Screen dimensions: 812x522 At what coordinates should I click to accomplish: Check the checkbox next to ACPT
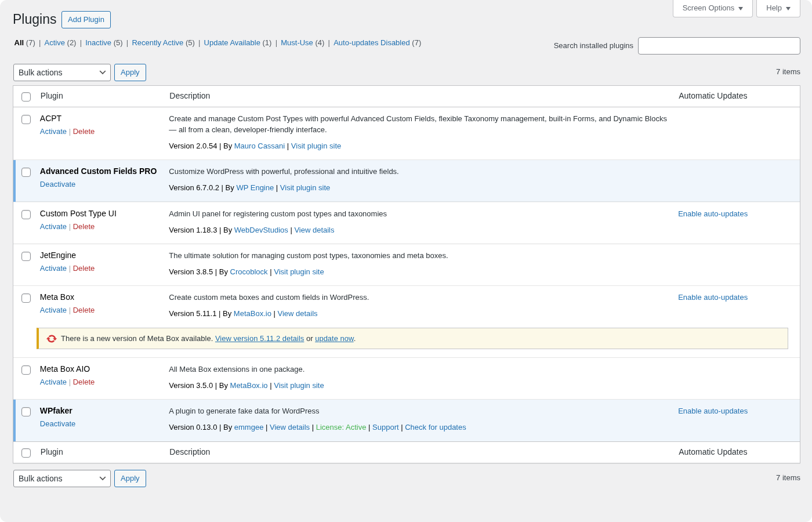pyautogui.click(x=26, y=119)
